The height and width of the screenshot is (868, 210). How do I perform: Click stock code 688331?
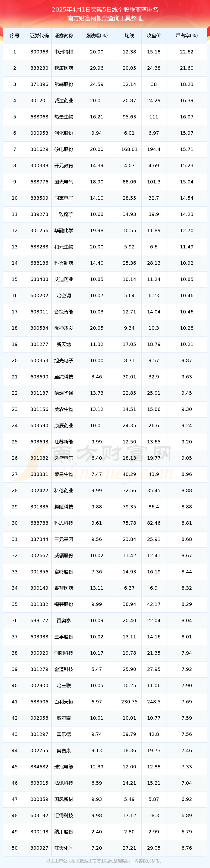39,474
